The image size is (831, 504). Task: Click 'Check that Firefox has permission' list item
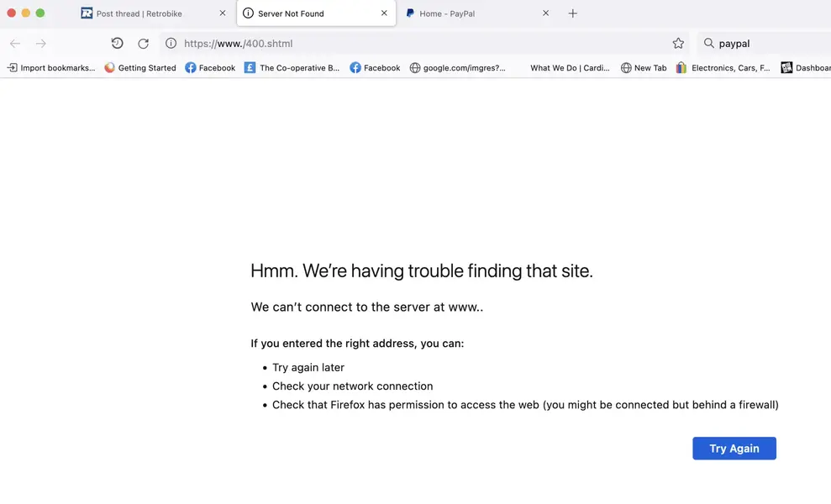point(525,405)
